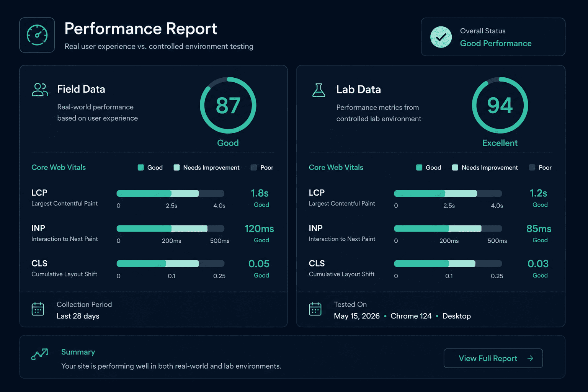
Task: Click the 4.0s scale mark in Lab Data
Action: (497, 206)
